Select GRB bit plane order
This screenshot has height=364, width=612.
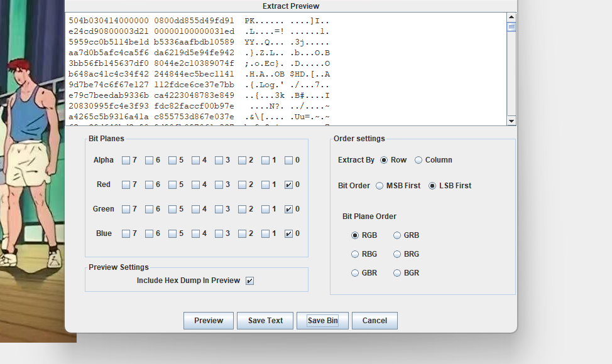click(397, 235)
